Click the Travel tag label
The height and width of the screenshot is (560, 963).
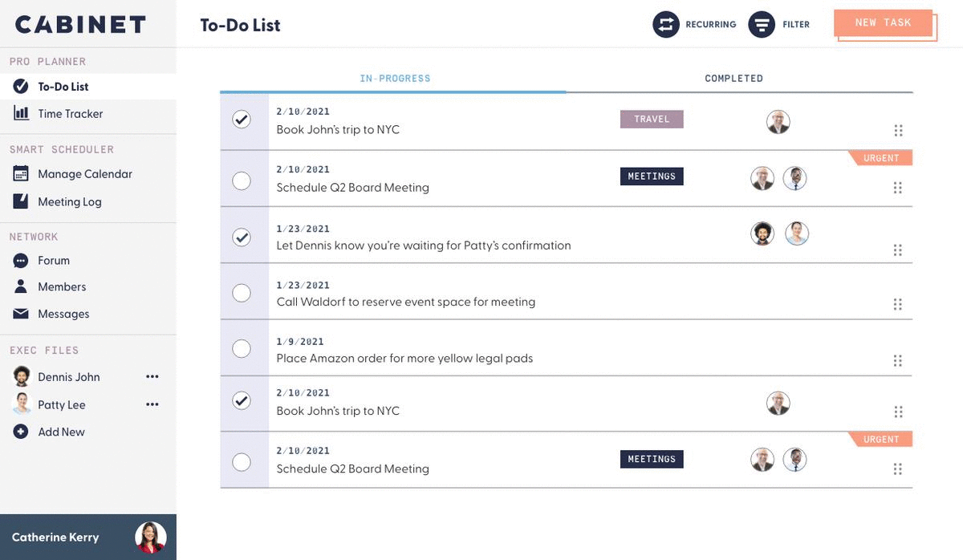(x=652, y=119)
